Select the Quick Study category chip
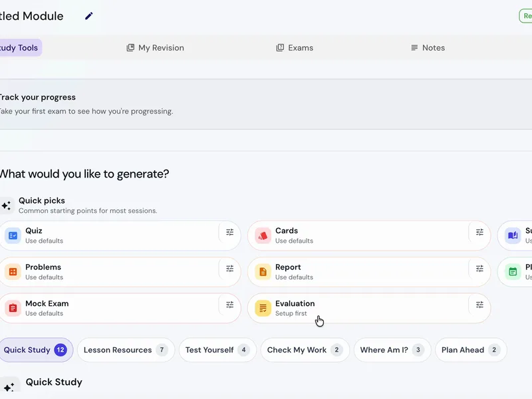 tap(36, 350)
